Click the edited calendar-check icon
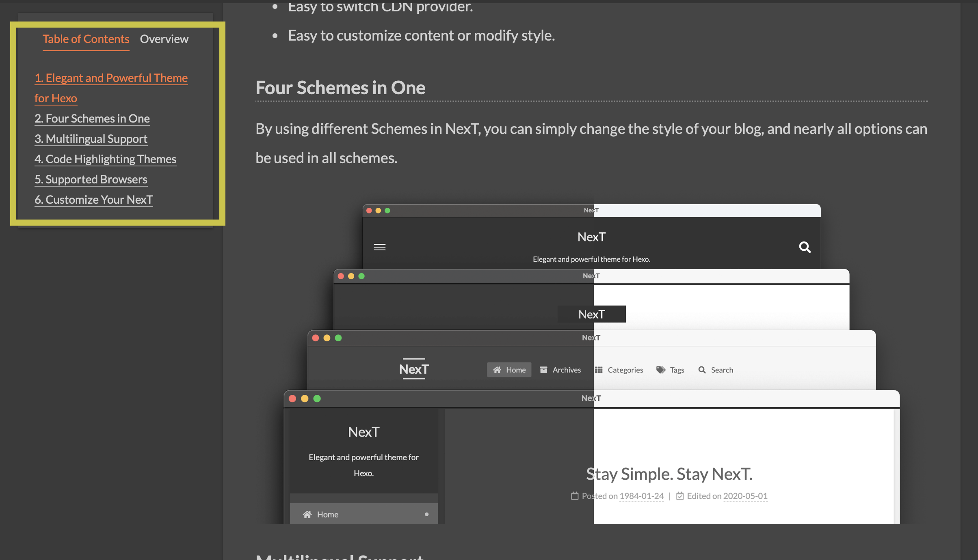The height and width of the screenshot is (560, 978). [680, 496]
